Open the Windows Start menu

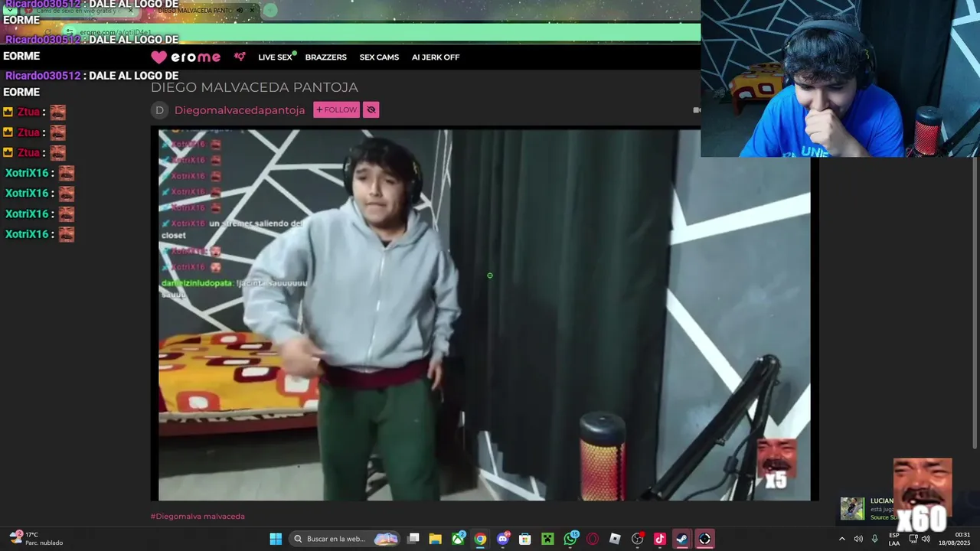276,539
